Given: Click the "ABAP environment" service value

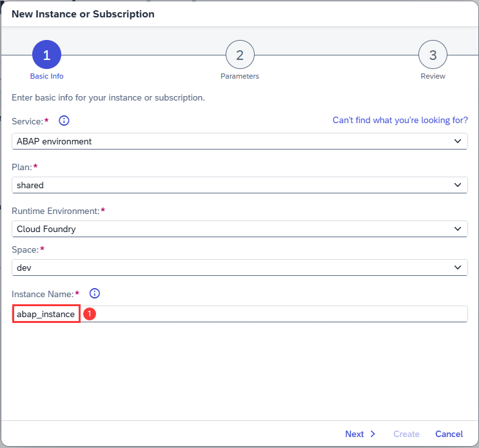Looking at the screenshot, I should (54, 141).
